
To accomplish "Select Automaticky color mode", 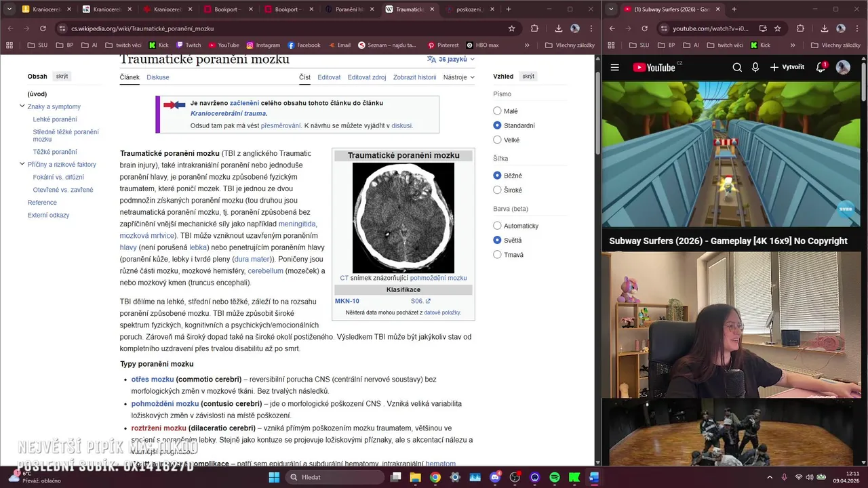I will [497, 226].
